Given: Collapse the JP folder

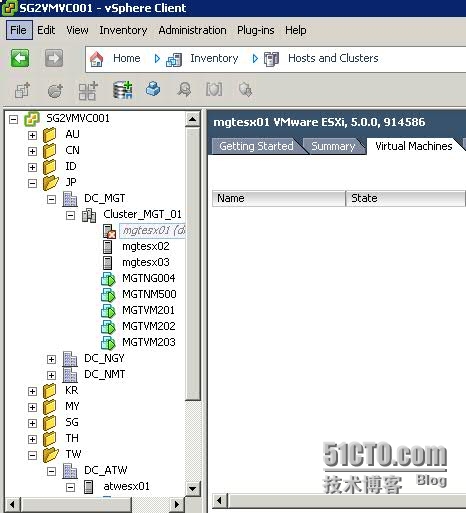Looking at the screenshot, I should [32, 183].
